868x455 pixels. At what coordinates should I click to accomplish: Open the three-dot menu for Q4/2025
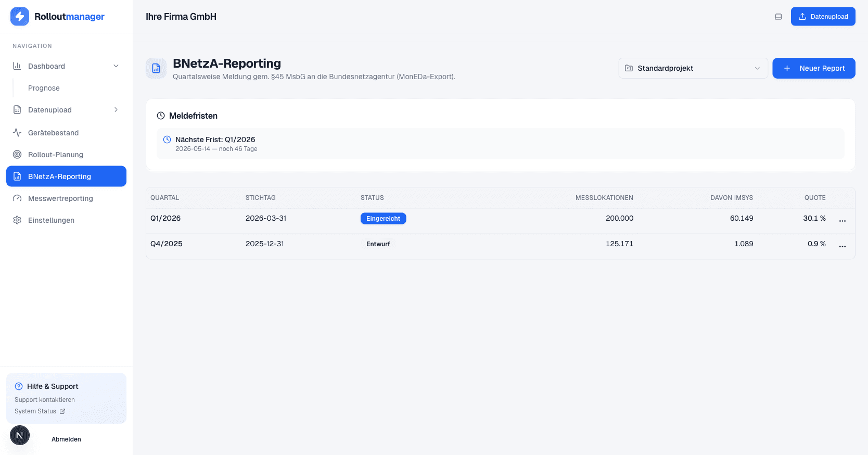pyautogui.click(x=842, y=246)
